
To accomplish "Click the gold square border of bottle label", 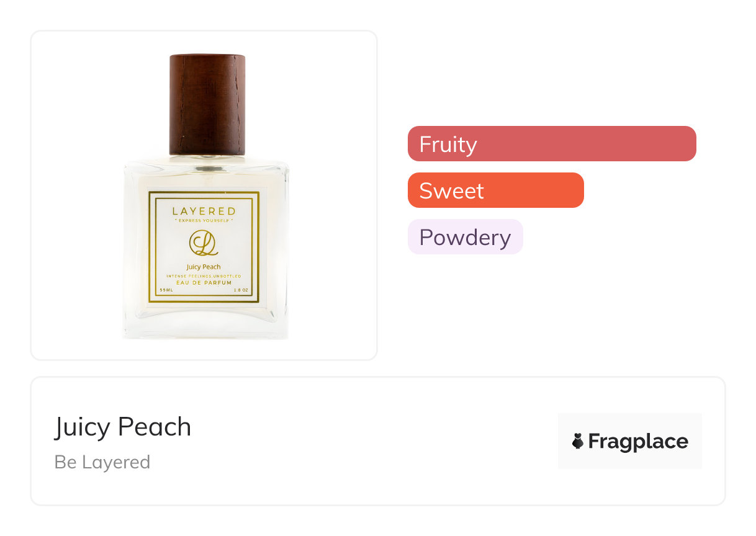I will coord(151,248).
